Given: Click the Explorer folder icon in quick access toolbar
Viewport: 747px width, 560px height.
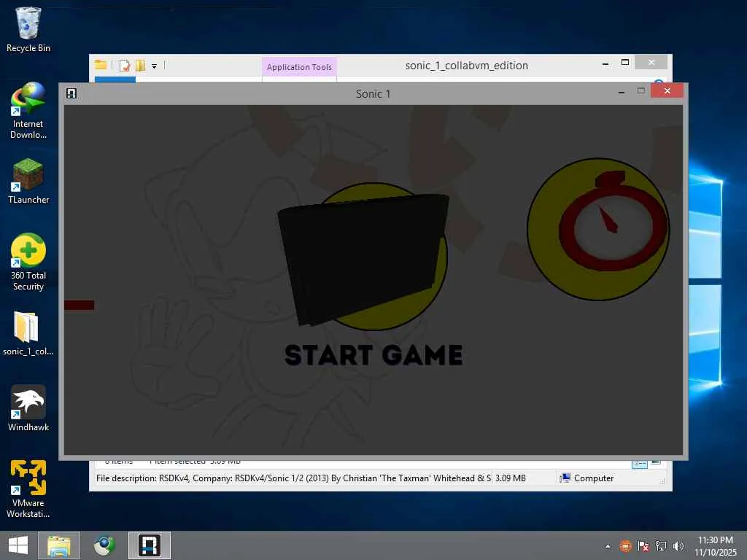Looking at the screenshot, I should click(101, 65).
